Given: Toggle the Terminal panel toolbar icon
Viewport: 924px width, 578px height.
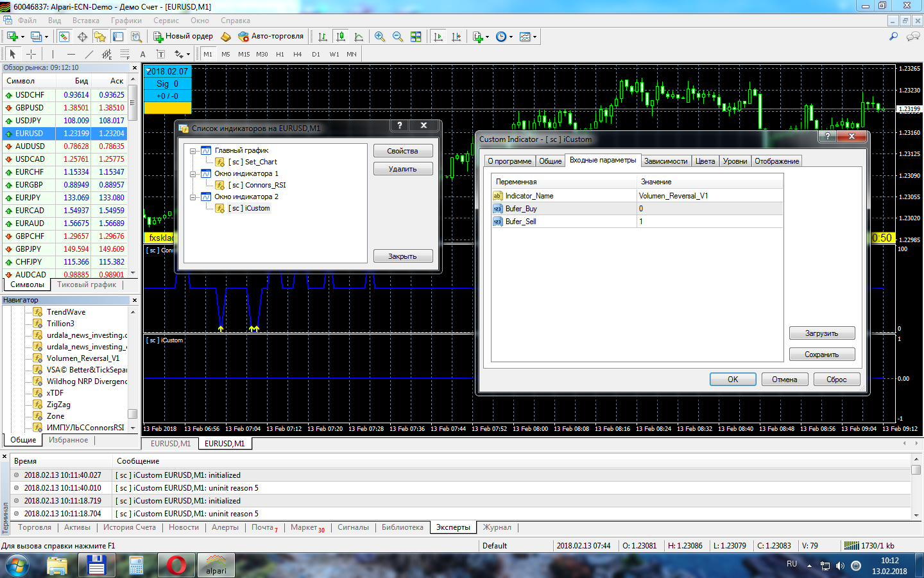Looking at the screenshot, I should 118,37.
